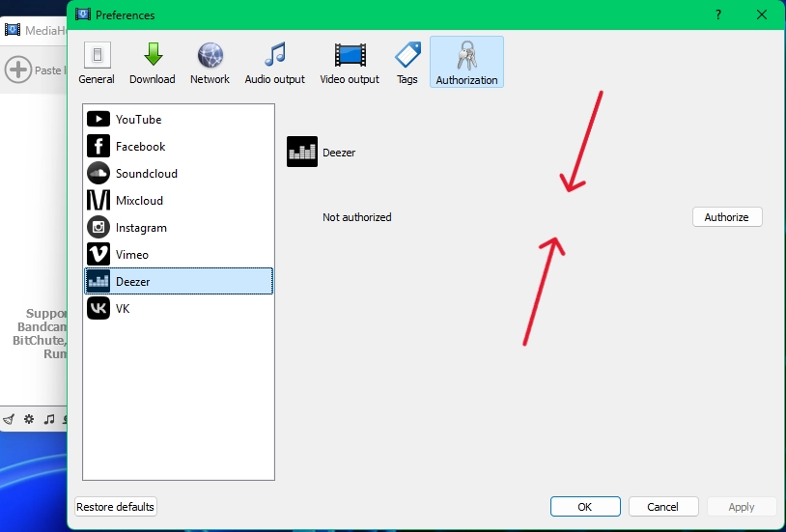Screen dimensions: 786x532
Task: Click the Authorize button for Deezer
Action: coord(726,217)
